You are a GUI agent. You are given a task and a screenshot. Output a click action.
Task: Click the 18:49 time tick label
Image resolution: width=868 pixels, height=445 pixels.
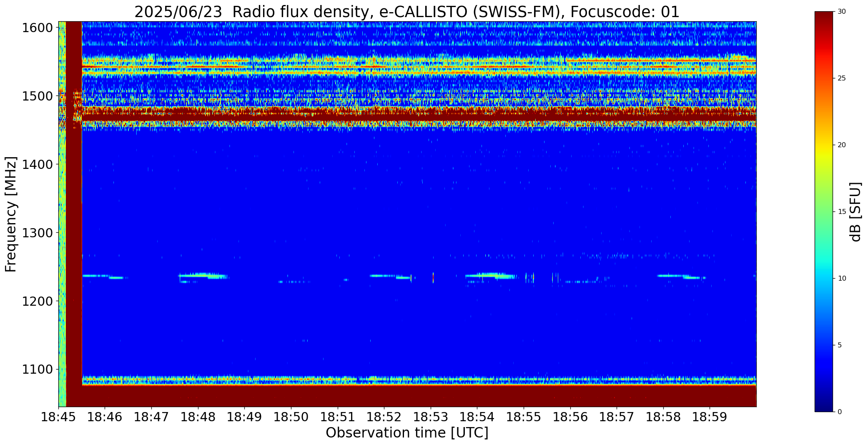coord(245,417)
